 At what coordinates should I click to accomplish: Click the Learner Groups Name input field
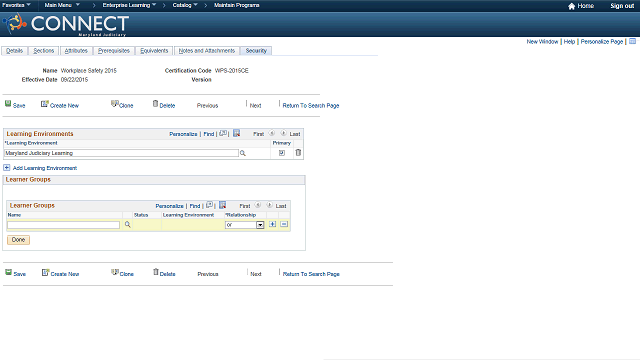pyautogui.click(x=63, y=225)
